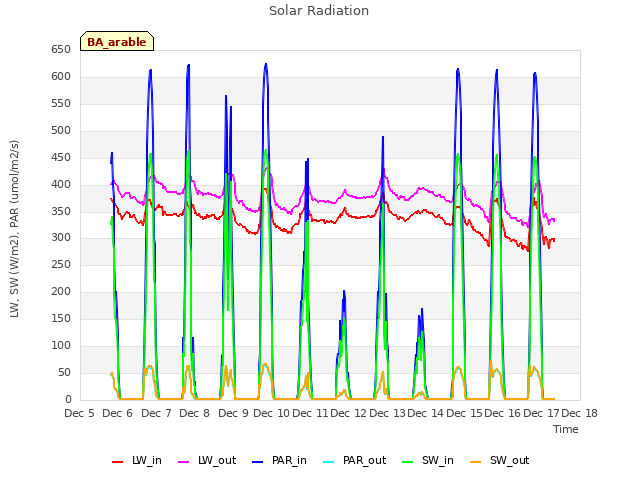The image size is (640, 480).
Task: Click the green SW_in legend swatch
Action: 408,462
